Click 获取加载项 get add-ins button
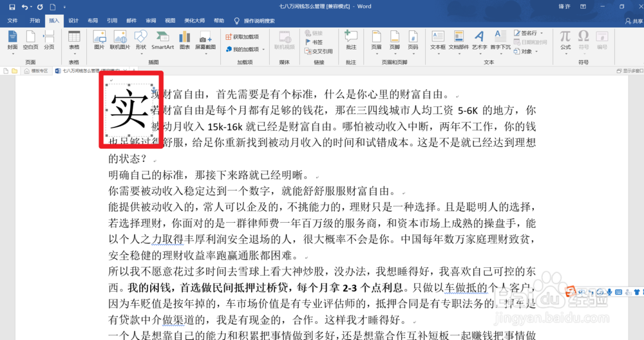Screen dimensions: 644x340 (242, 37)
